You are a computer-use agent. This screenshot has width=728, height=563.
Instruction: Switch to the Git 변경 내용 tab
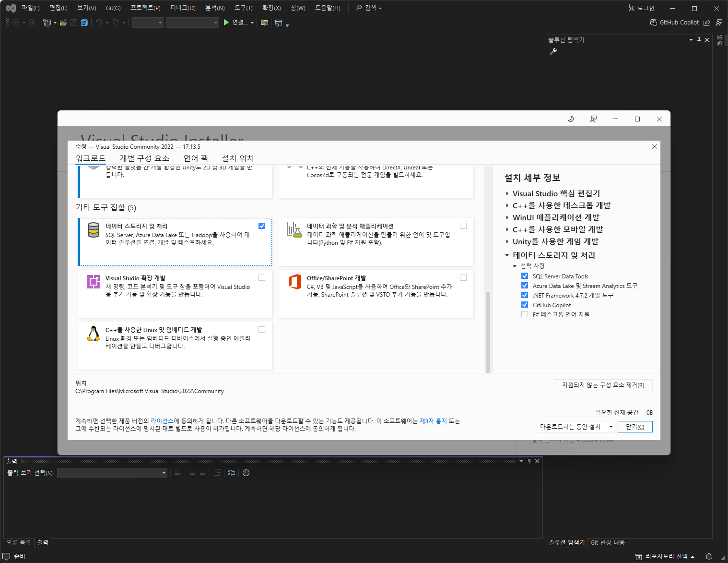coord(608,542)
